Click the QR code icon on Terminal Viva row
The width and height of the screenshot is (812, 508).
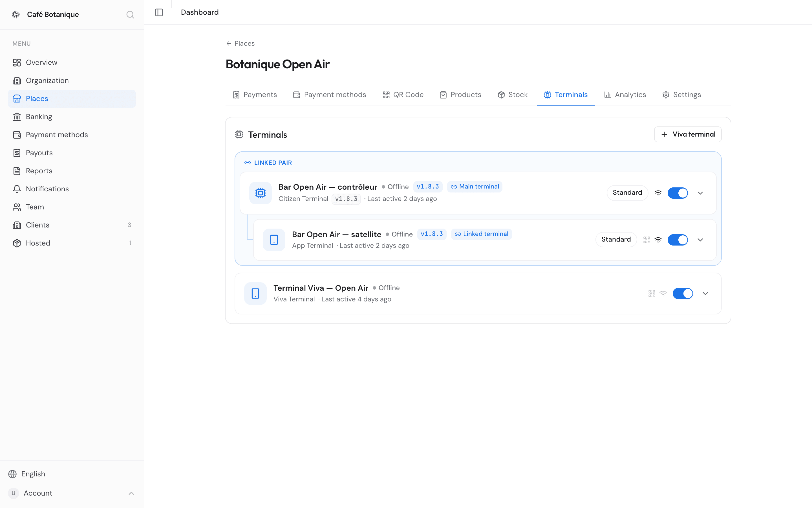click(x=652, y=294)
